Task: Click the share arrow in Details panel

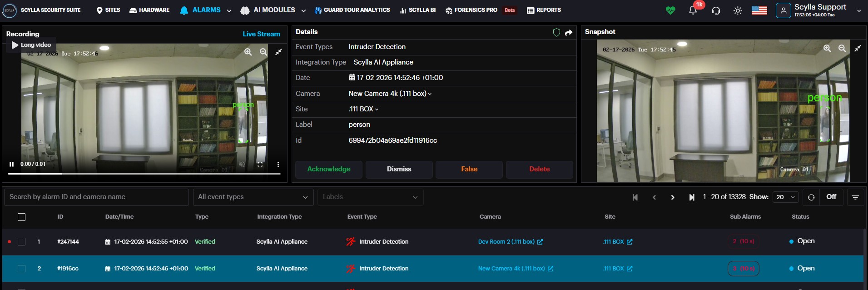Action: 569,32
